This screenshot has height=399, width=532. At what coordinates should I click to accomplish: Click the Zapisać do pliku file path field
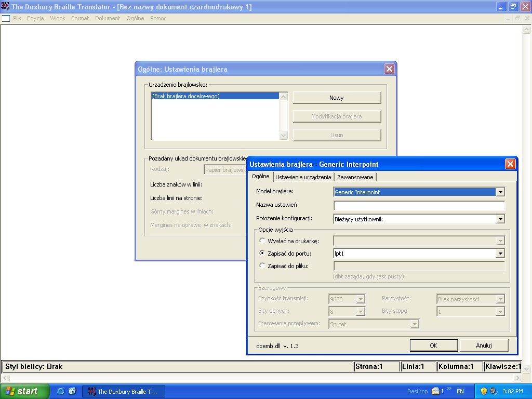419,266
